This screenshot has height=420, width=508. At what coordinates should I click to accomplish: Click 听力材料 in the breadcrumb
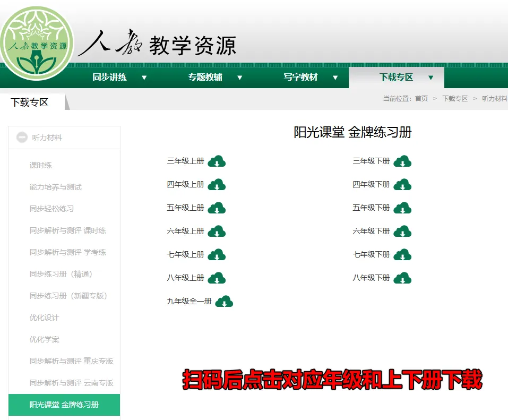click(495, 99)
